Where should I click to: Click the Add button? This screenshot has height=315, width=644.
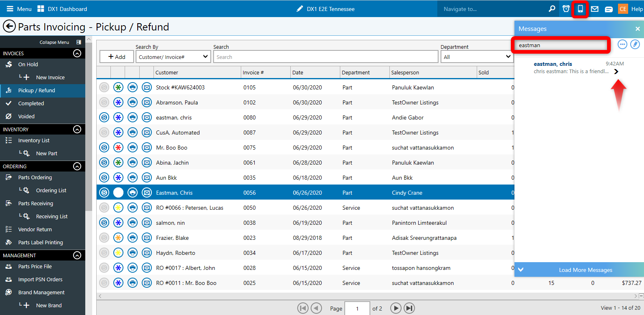(117, 57)
